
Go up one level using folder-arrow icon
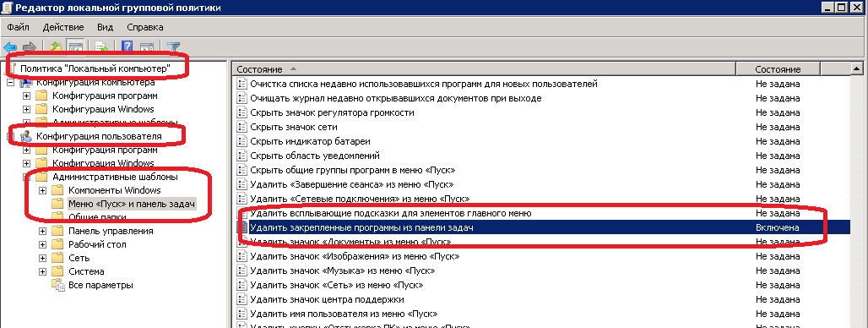click(56, 47)
